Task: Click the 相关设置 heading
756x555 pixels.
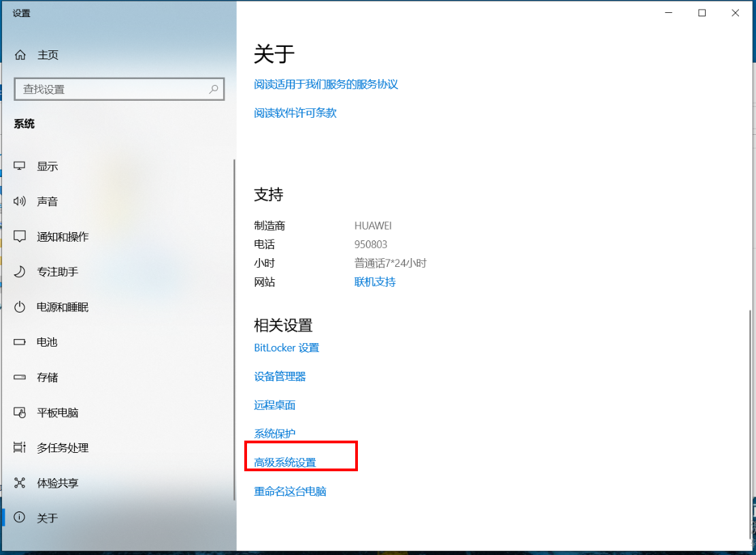Action: (283, 326)
